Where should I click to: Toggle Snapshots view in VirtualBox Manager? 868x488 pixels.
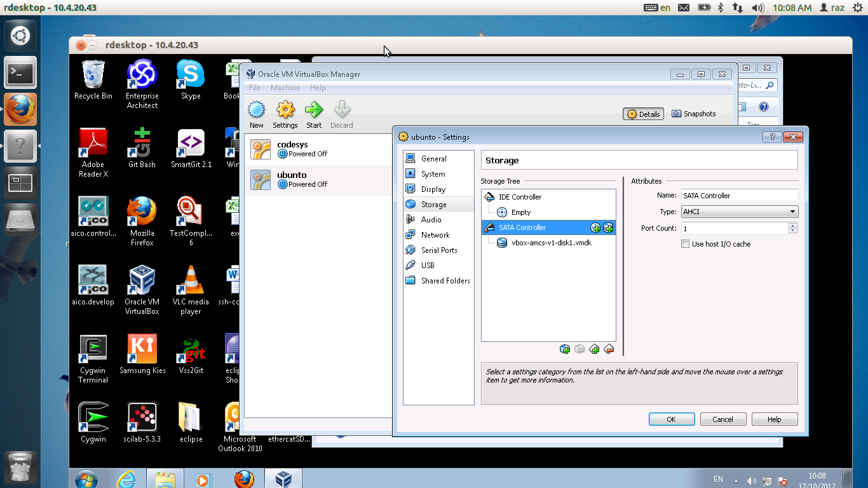click(x=693, y=114)
